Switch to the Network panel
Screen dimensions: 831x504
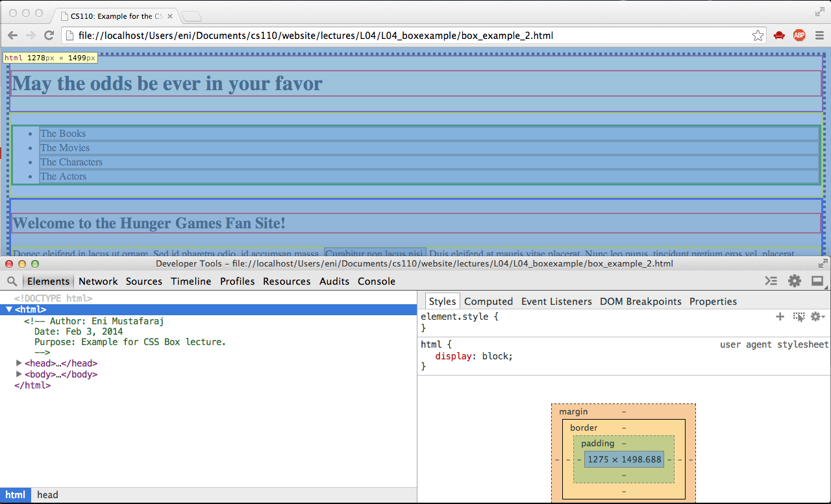[98, 282]
